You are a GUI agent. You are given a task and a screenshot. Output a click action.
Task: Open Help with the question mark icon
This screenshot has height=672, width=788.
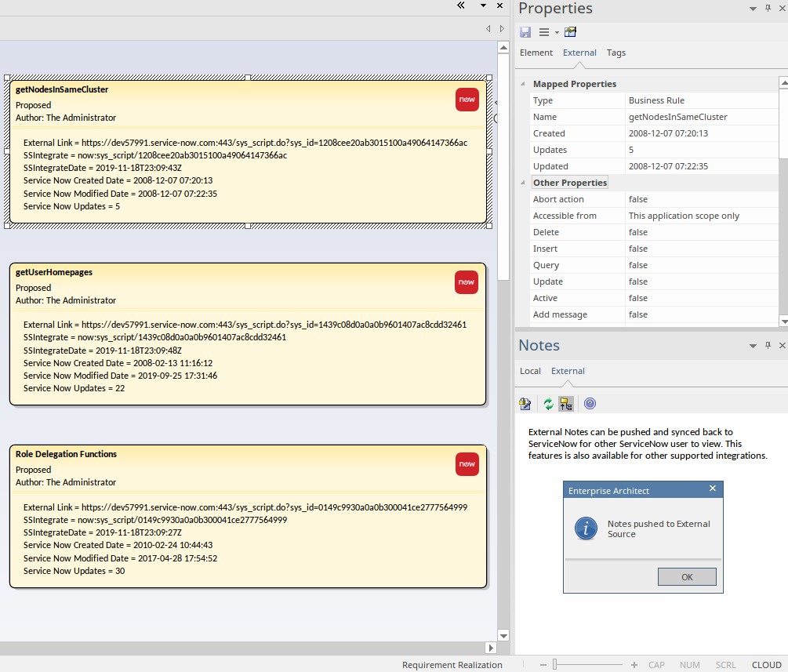click(x=590, y=404)
